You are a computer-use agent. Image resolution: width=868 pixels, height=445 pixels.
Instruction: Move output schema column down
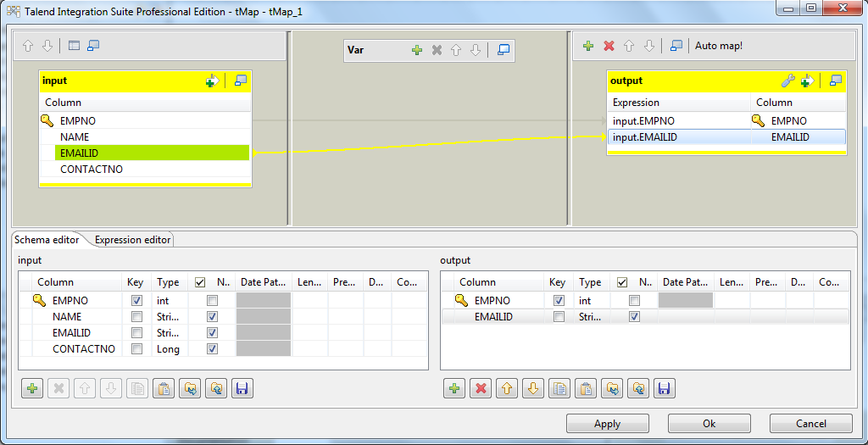(533, 388)
